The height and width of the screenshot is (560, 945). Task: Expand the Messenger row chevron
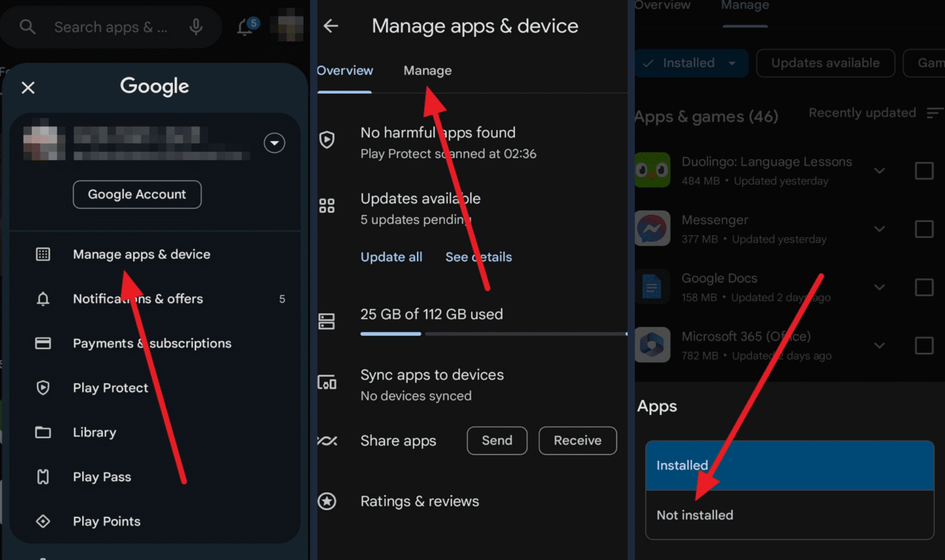(x=879, y=229)
